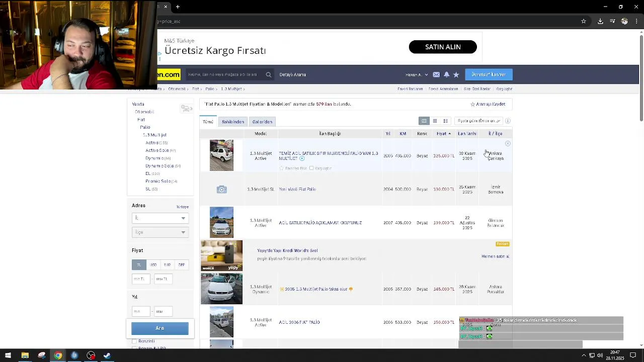Open Chrome media control icon
Screen dimensions: 644x362
[x=612, y=21]
